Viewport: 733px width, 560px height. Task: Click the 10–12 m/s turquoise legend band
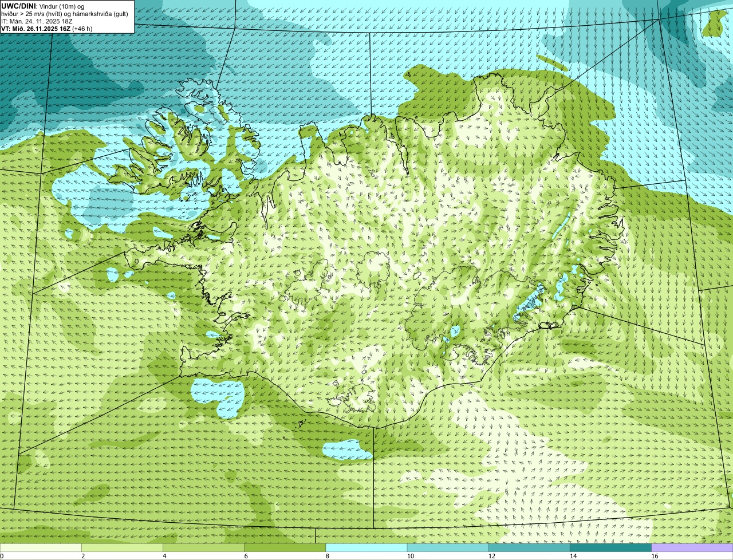click(448, 547)
